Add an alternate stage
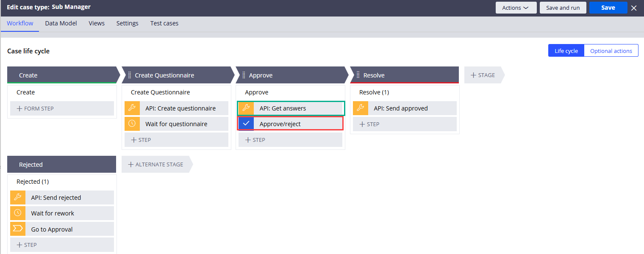The height and width of the screenshot is (254, 644). tap(155, 164)
